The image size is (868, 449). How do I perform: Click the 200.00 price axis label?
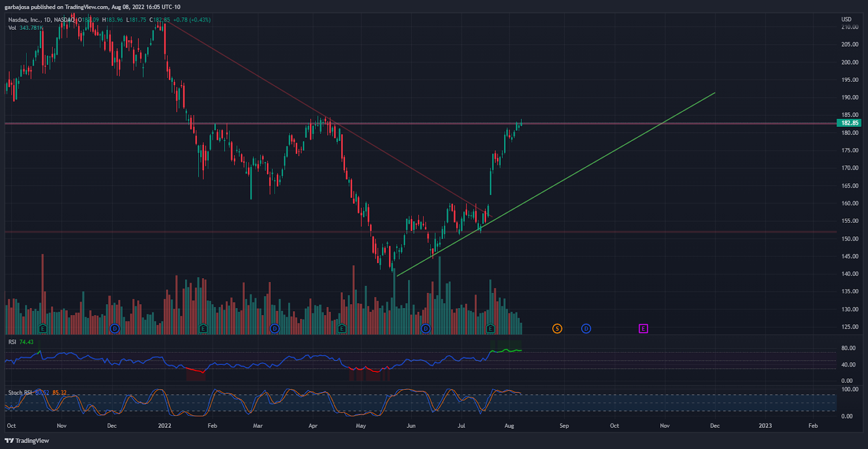850,62
